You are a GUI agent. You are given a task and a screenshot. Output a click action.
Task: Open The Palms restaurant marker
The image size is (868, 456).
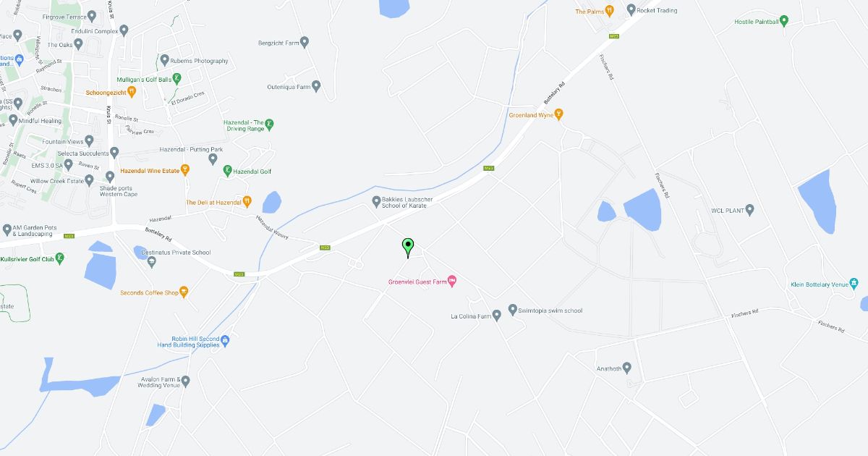point(610,12)
